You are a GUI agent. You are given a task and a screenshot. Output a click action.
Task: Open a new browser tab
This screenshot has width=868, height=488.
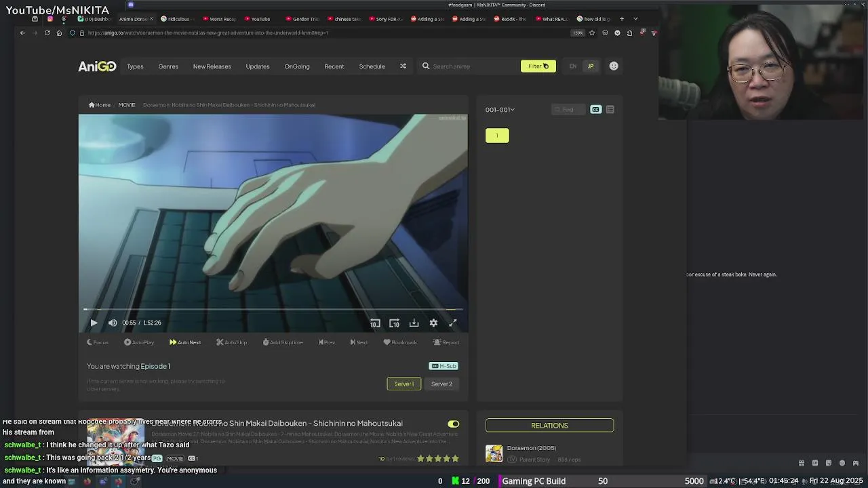(622, 19)
